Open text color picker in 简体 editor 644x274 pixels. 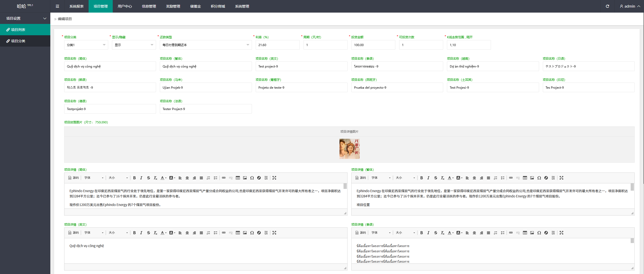pyautogui.click(x=163, y=178)
